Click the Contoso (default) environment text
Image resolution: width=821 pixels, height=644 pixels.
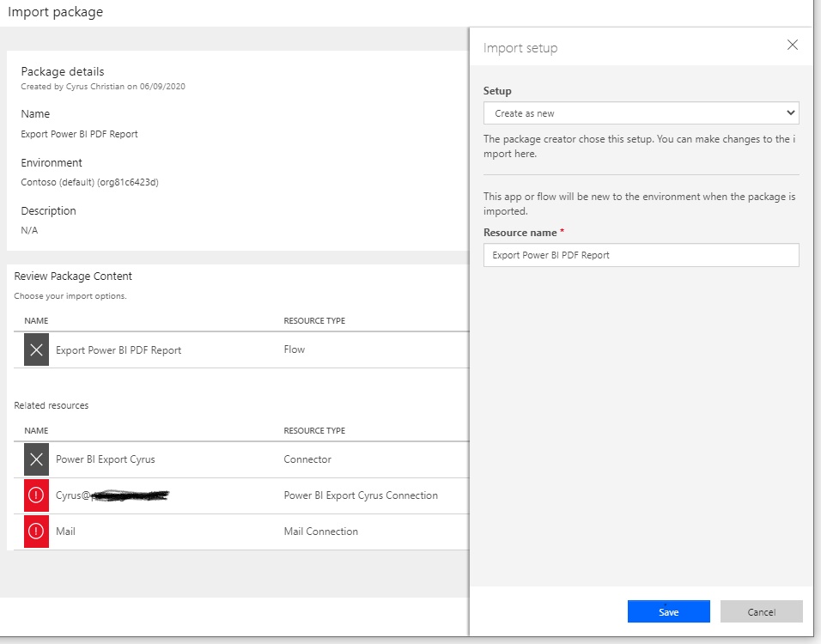(x=89, y=182)
